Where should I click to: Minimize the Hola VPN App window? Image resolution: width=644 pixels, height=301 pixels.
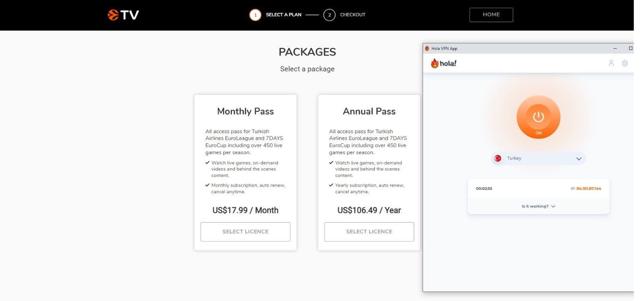tap(615, 48)
